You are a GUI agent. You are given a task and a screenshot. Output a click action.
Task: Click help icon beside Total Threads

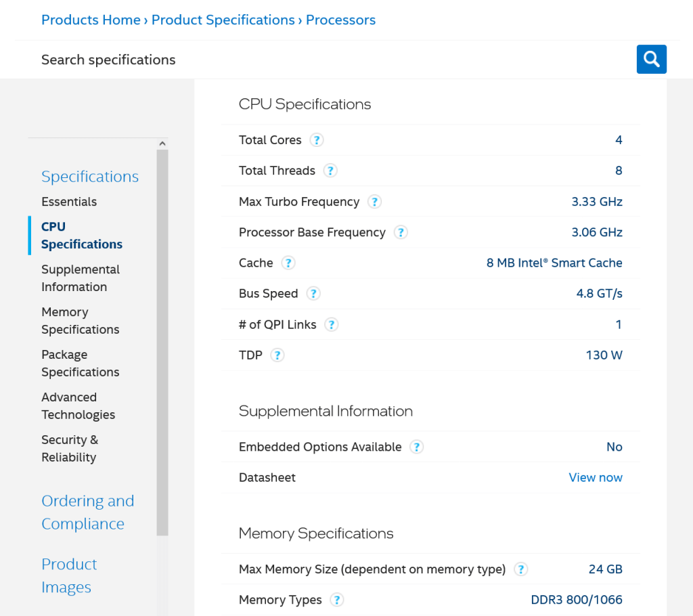[x=330, y=171]
